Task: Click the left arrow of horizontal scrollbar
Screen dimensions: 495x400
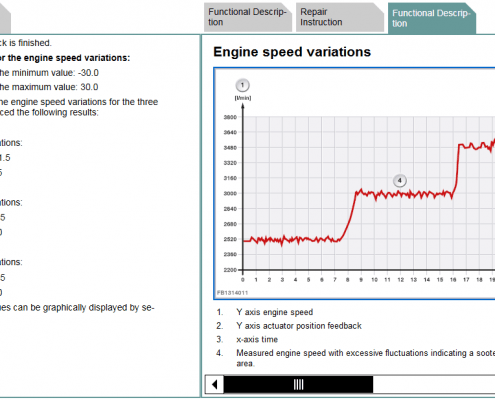Action: pyautogui.click(x=214, y=384)
